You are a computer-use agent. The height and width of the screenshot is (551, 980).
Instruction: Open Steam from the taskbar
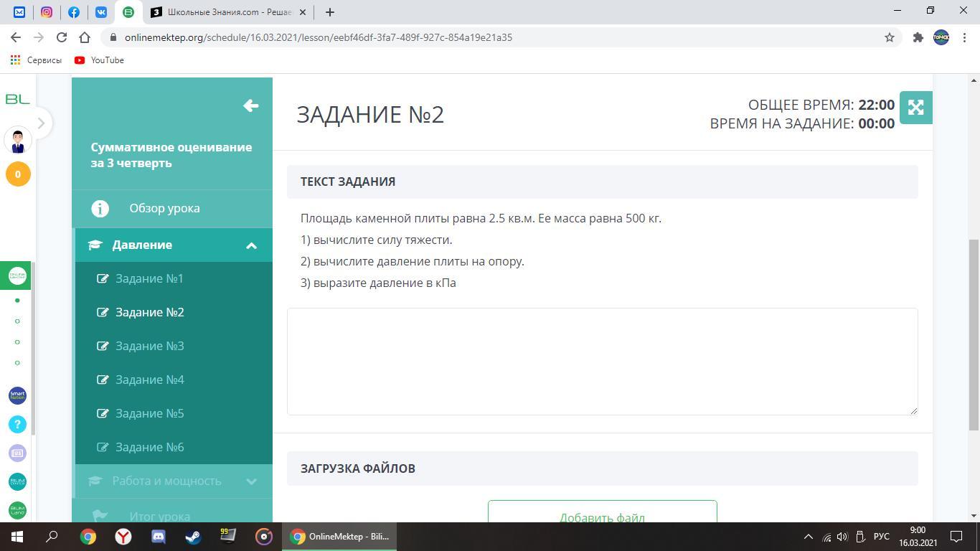pos(194,537)
